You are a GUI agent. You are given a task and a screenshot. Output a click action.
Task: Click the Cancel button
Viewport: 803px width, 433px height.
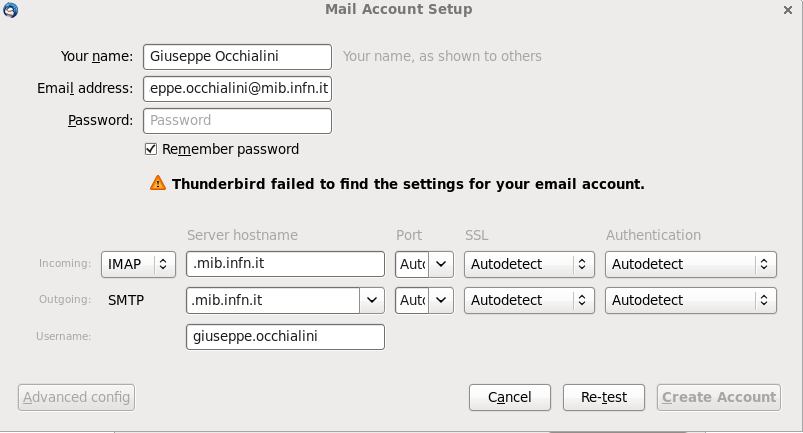[510, 397]
